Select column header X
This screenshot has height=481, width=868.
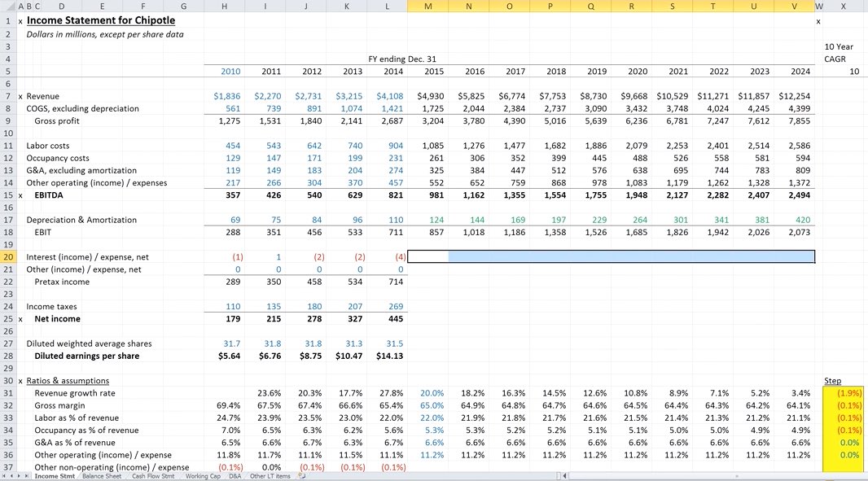click(843, 6)
